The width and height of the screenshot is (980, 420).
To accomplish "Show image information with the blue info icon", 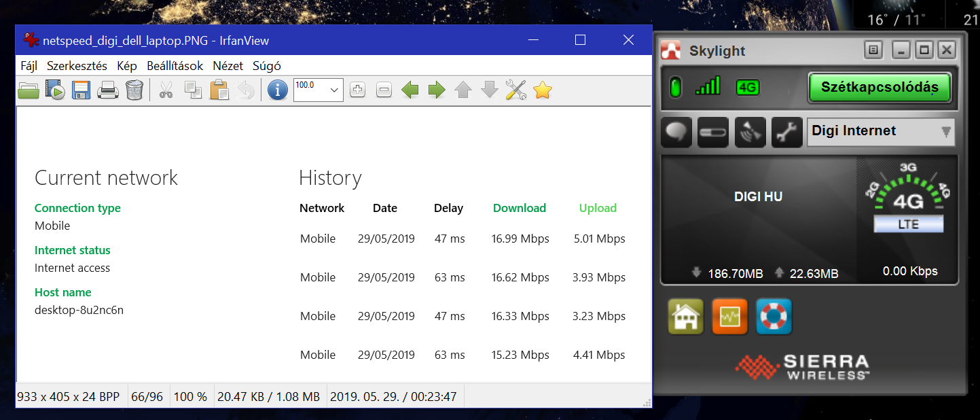I will point(277,90).
